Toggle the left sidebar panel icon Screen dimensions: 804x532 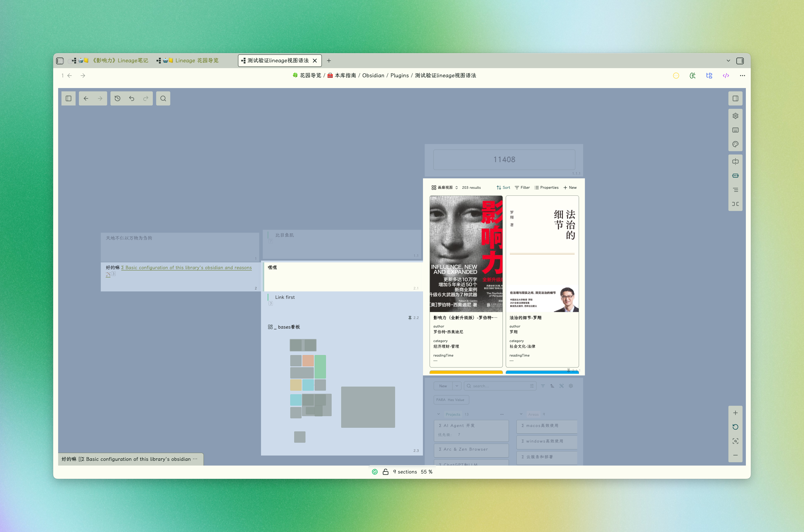click(60, 61)
